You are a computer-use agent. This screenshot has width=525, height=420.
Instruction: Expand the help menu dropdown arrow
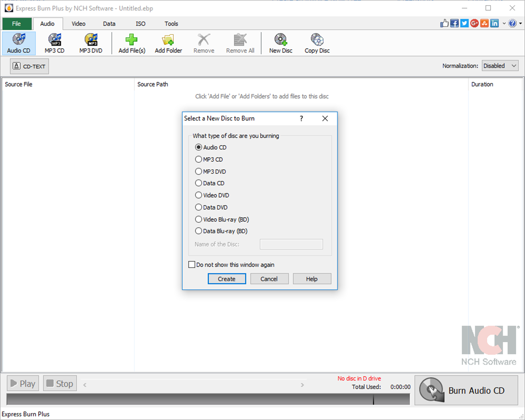tap(520, 23)
